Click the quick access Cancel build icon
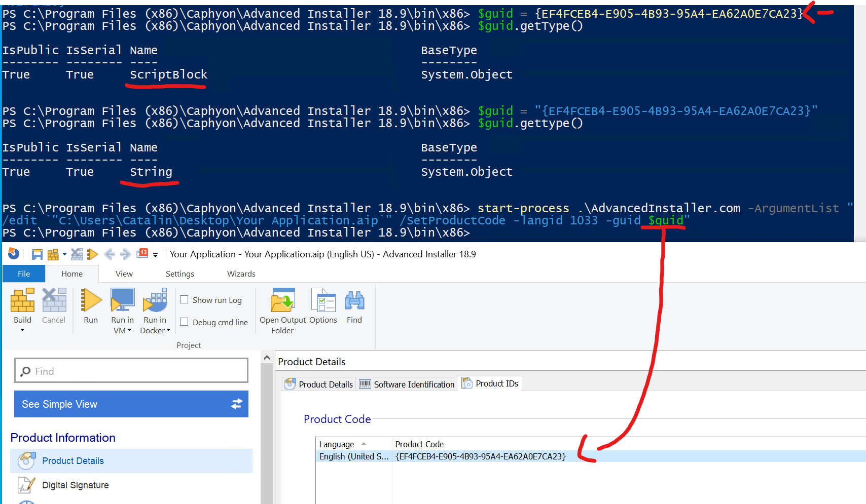Image resolution: width=866 pixels, height=504 pixels. pos(77,254)
